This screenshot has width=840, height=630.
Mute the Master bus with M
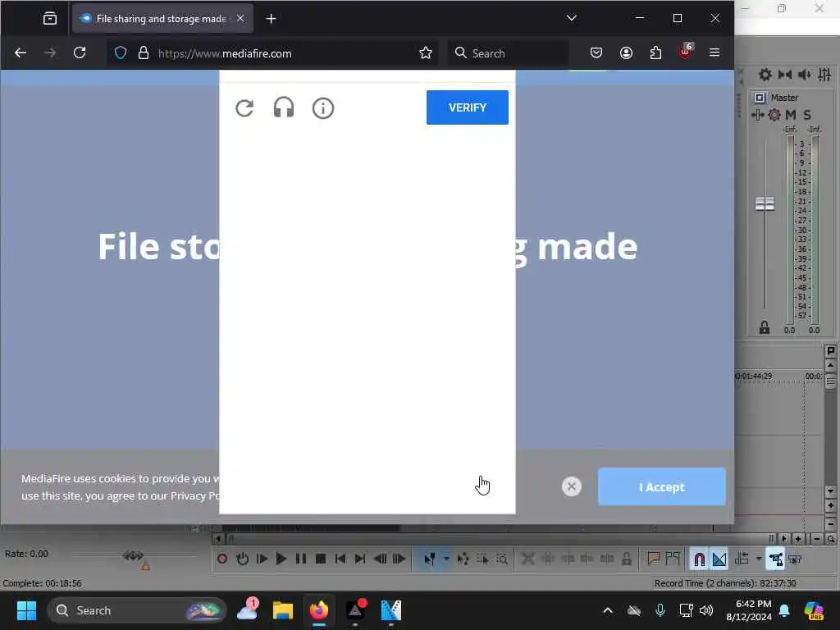791,115
